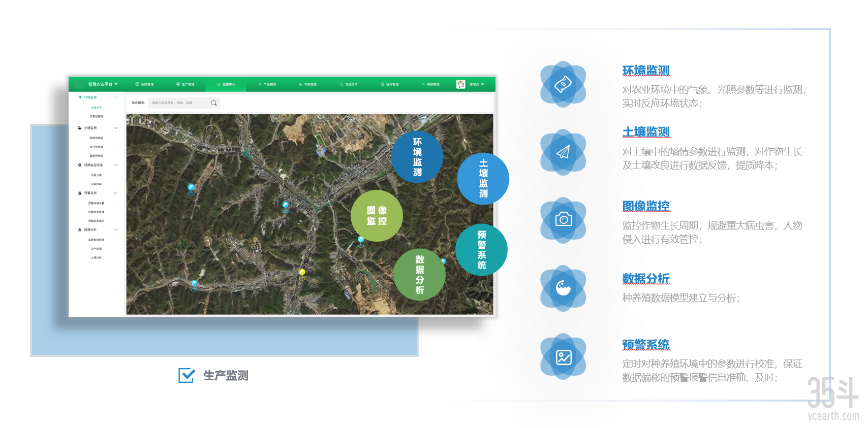Select 农户信用 in the sidebar

[x=97, y=249]
